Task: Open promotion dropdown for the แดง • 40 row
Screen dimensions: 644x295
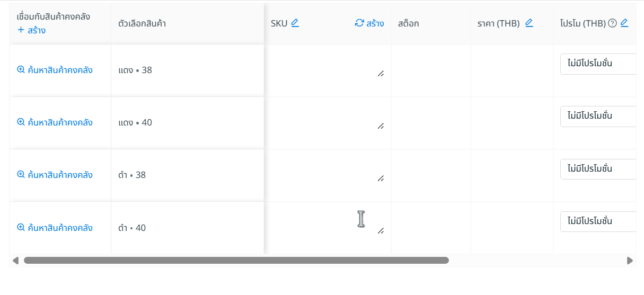Action: click(598, 117)
